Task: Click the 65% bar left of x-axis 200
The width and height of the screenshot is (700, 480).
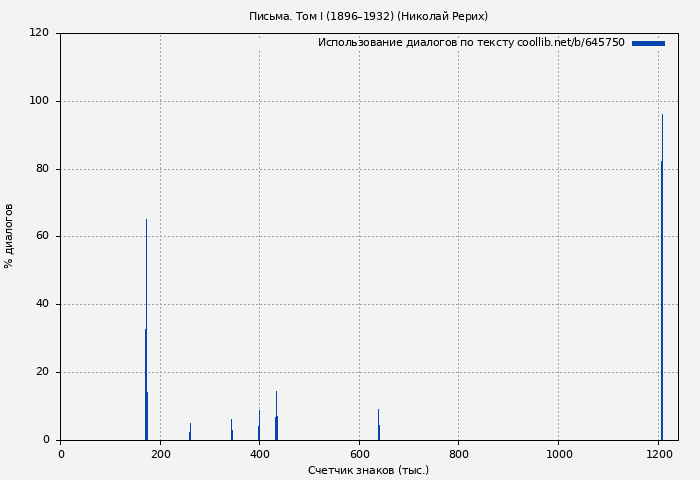Action: coord(146,330)
